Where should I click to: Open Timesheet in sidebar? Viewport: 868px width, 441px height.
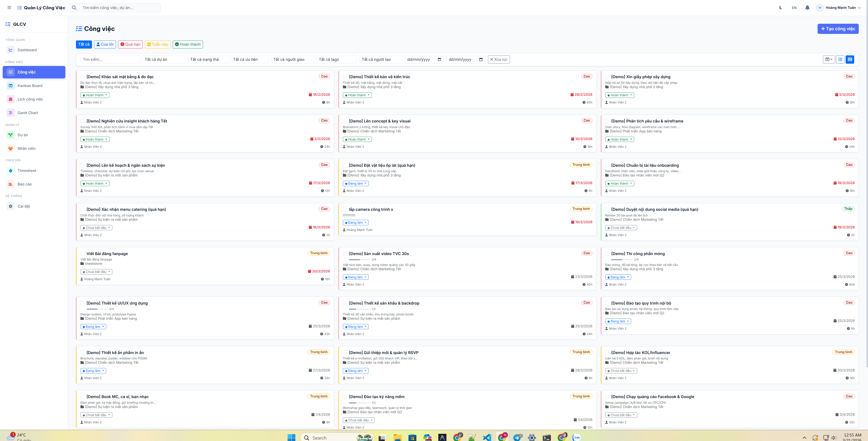pyautogui.click(x=27, y=171)
